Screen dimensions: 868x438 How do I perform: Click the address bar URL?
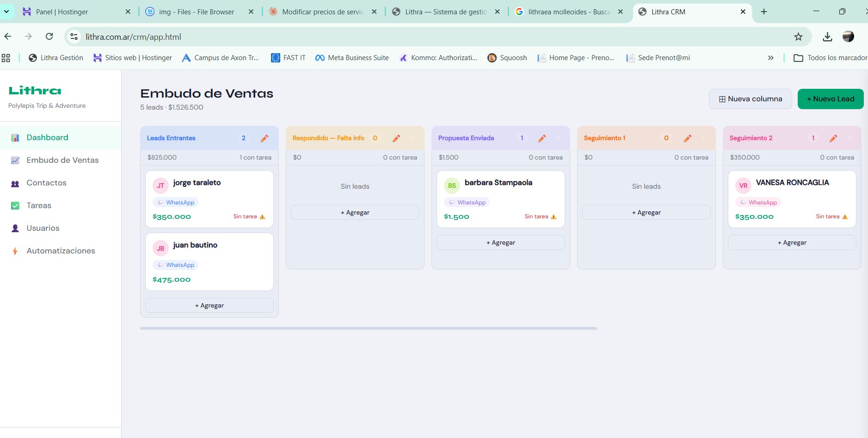pyautogui.click(x=133, y=37)
